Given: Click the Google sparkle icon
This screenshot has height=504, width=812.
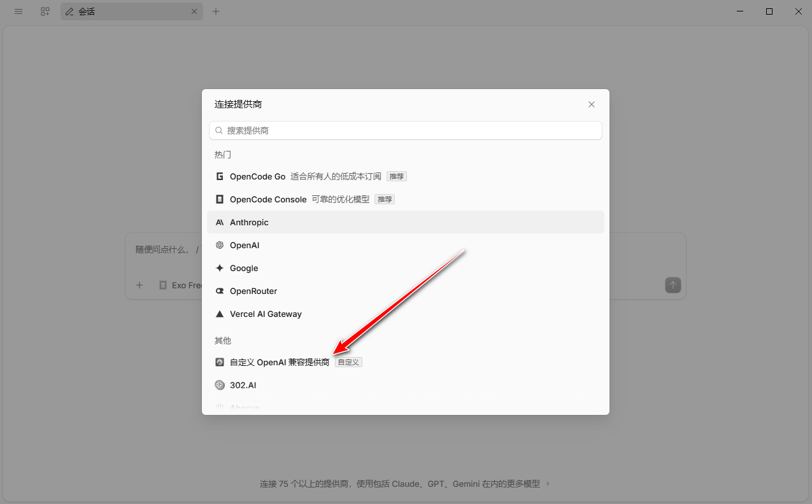Looking at the screenshot, I should click(x=220, y=268).
